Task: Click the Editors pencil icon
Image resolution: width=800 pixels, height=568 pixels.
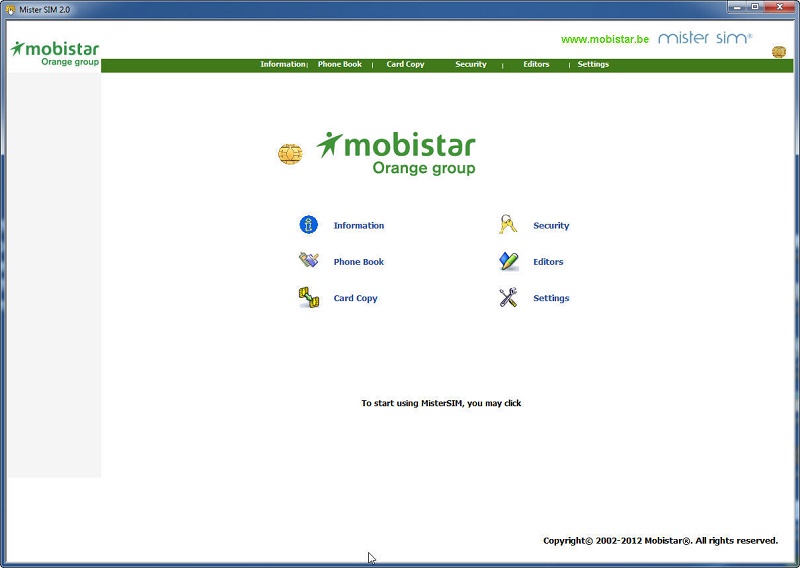Action: [x=508, y=261]
